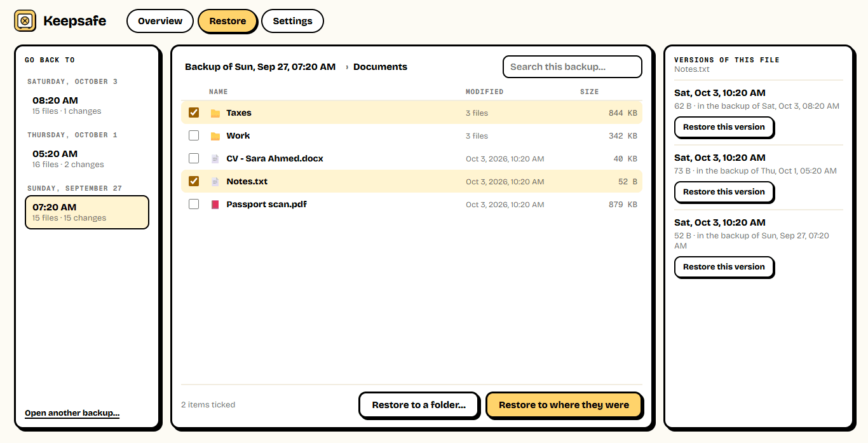Click the Size column header
The height and width of the screenshot is (443, 868).
[x=589, y=92]
